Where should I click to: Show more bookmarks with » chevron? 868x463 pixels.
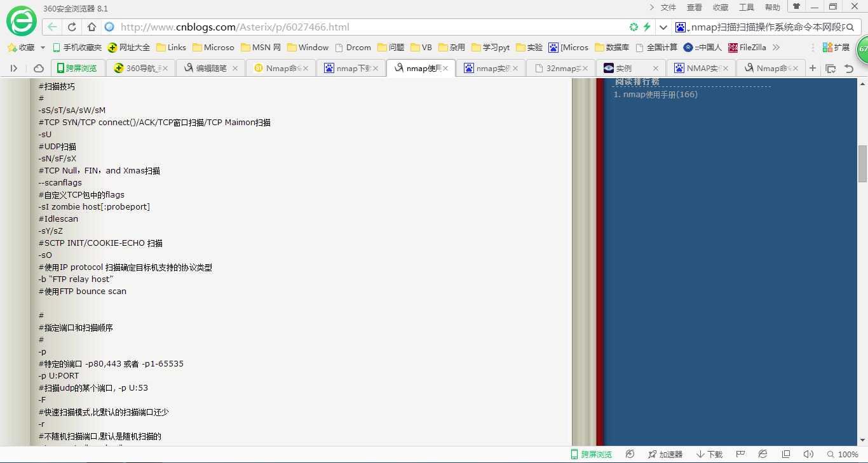[776, 48]
